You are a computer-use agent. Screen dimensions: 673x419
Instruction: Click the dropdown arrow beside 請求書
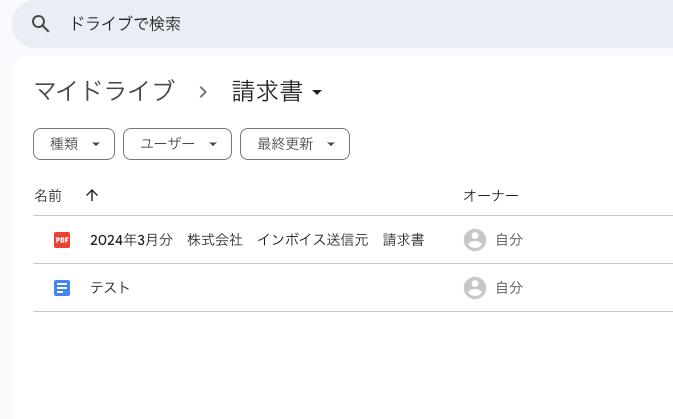point(317,93)
